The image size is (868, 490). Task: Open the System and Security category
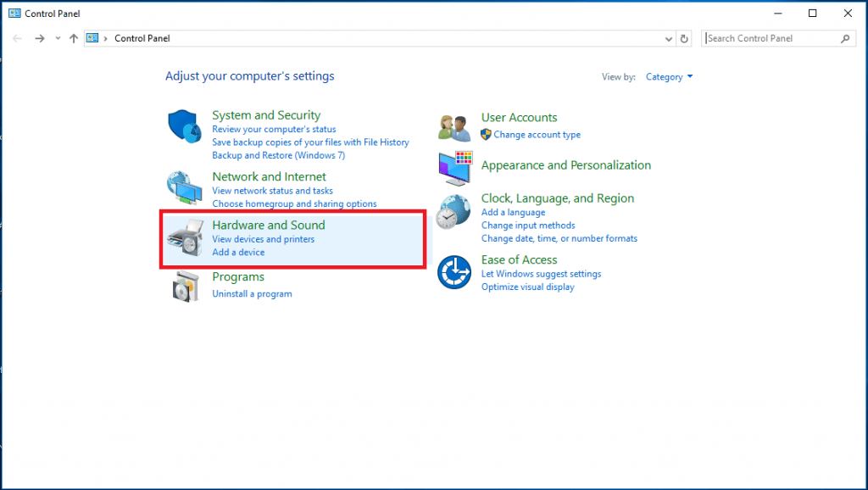(x=266, y=115)
